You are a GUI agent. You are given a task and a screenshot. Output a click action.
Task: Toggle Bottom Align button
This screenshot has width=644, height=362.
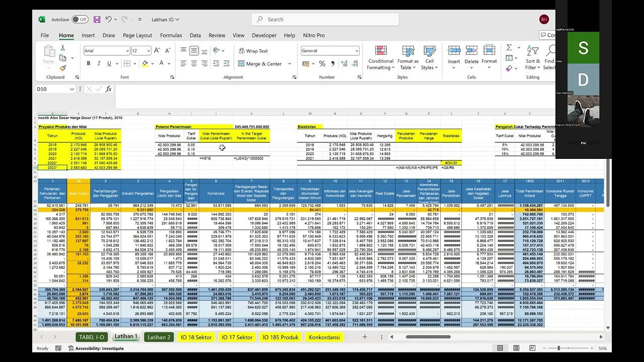point(204,51)
